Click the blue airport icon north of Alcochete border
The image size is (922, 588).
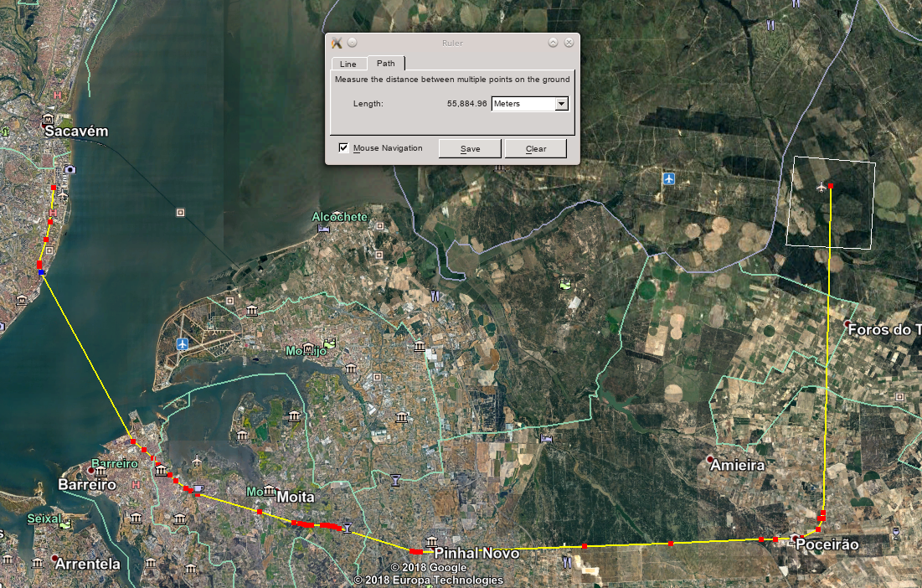(668, 178)
